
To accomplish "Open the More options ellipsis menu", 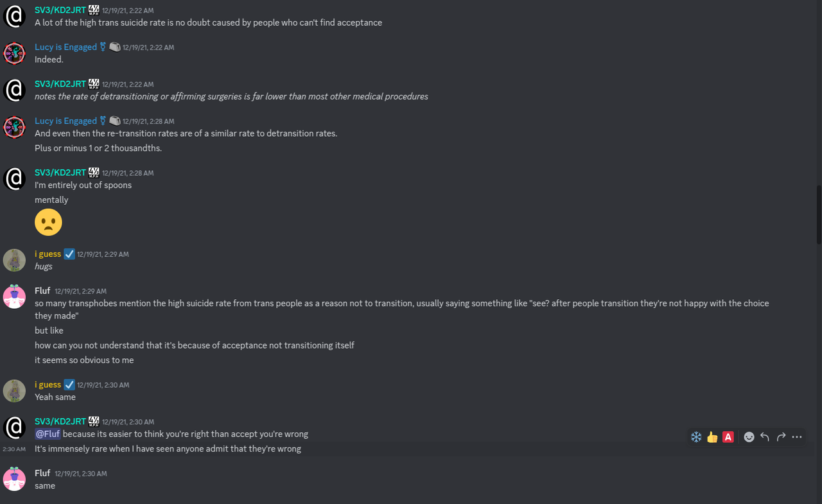I will point(797,437).
